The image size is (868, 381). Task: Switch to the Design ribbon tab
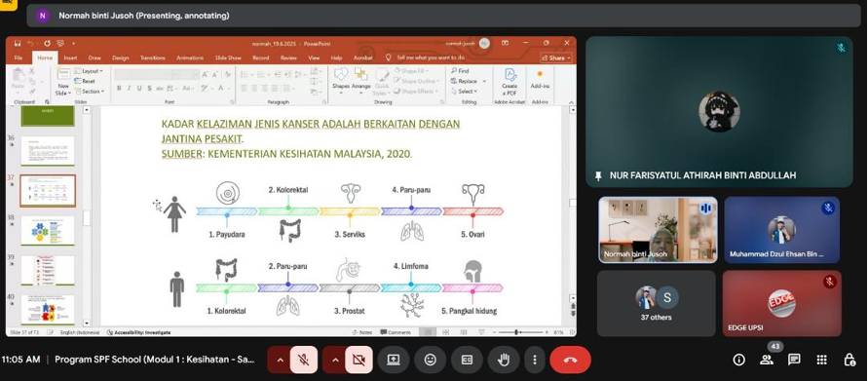(x=120, y=57)
